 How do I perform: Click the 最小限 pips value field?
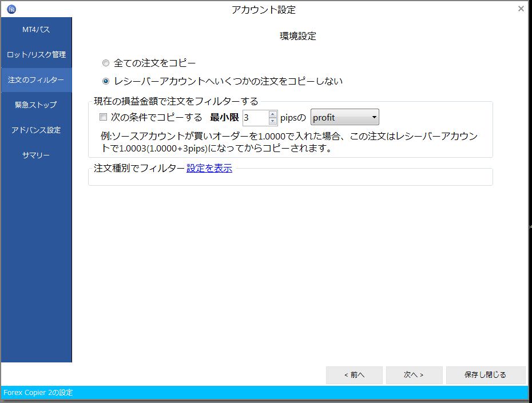coord(255,118)
